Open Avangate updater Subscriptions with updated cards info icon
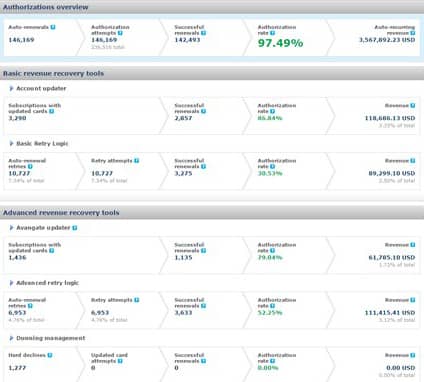Image resolution: width=424 pixels, height=382 pixels. click(x=52, y=251)
